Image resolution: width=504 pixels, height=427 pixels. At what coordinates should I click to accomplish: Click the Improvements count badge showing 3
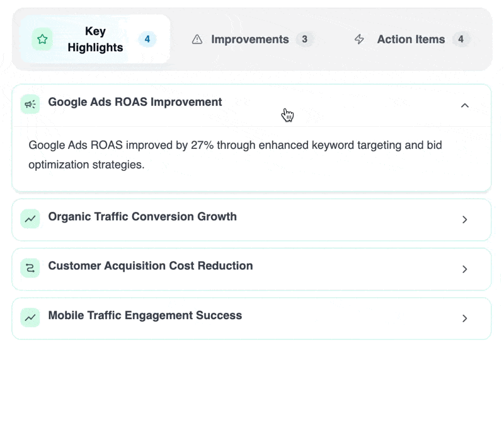[305, 40]
